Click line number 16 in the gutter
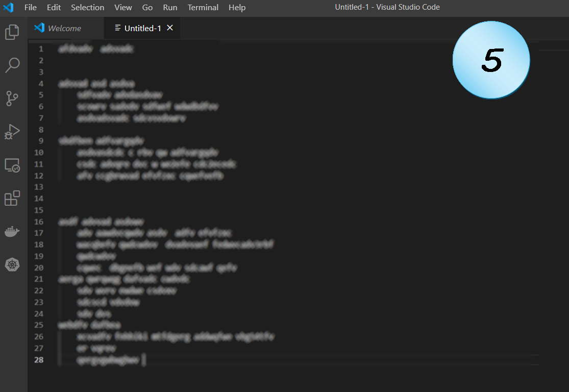The image size is (569, 392). pyautogui.click(x=39, y=222)
